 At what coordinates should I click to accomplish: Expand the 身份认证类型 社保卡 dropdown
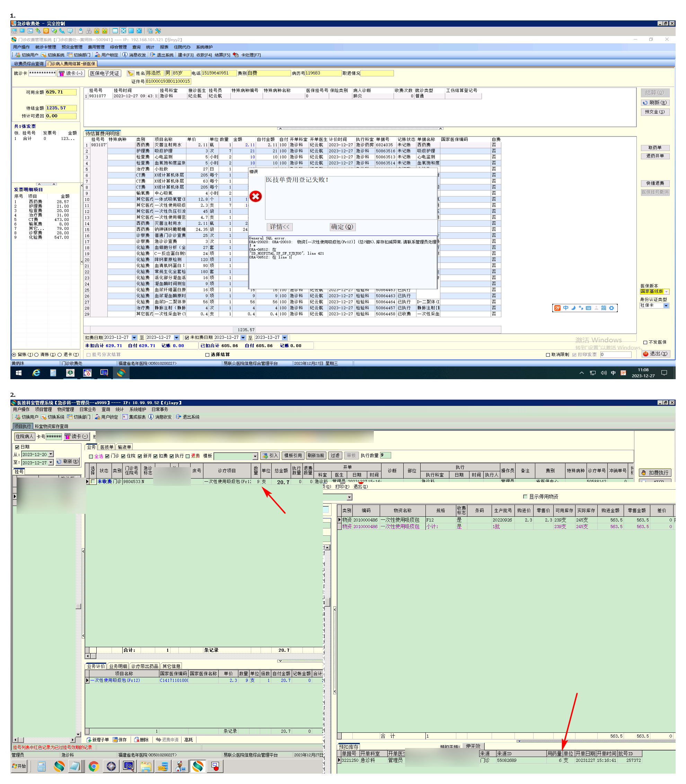coord(666,306)
